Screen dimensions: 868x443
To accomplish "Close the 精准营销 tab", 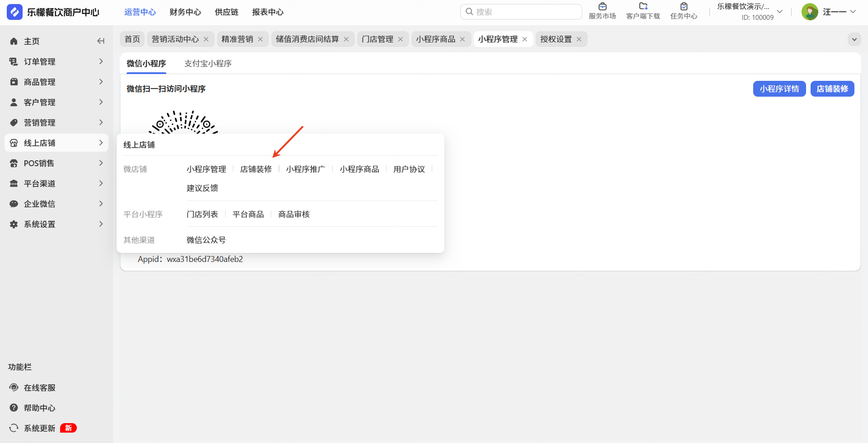I will pyautogui.click(x=260, y=39).
